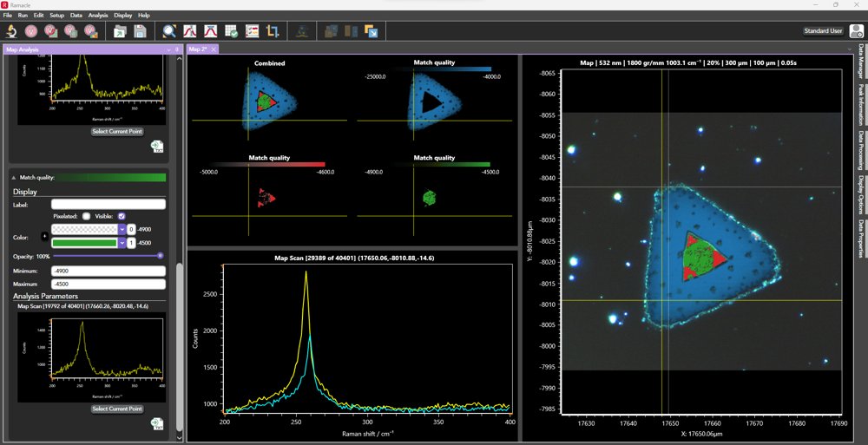The height and width of the screenshot is (445, 868).
Task: Click the Map Analysis scrollbar down arrow
Action: click(x=179, y=437)
